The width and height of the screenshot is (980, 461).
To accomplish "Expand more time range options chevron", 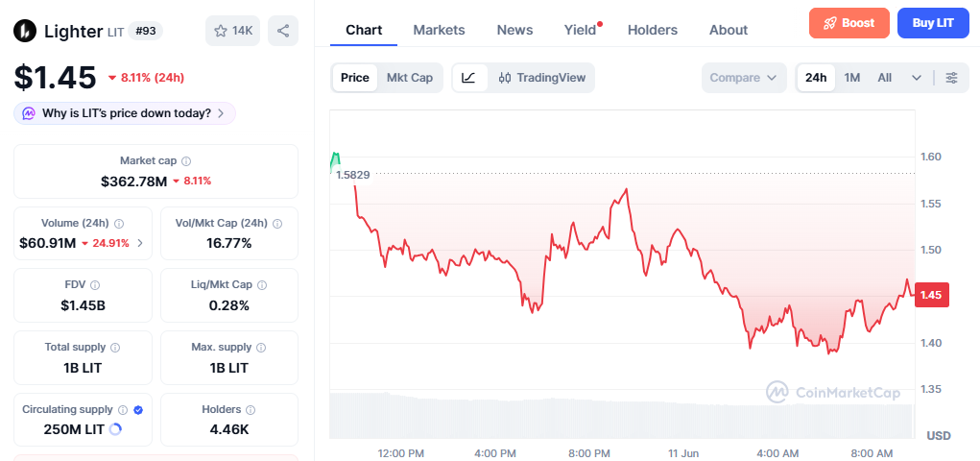I will [x=917, y=78].
